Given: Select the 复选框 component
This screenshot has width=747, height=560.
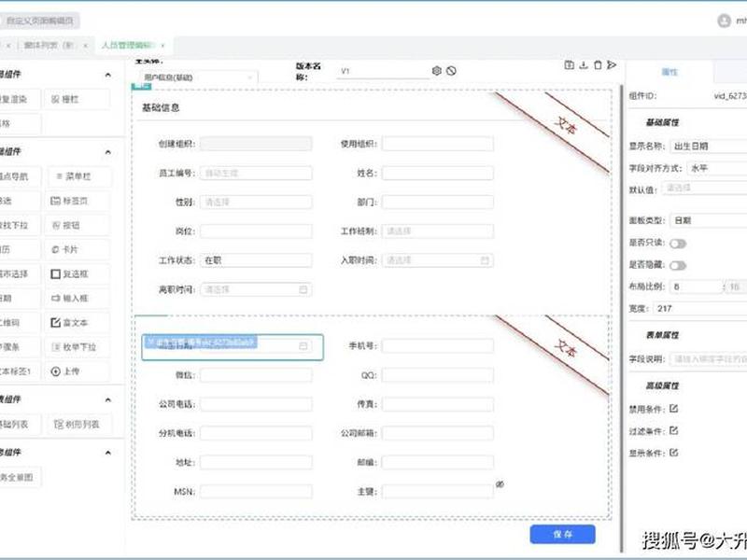Looking at the screenshot, I should pos(78,273).
